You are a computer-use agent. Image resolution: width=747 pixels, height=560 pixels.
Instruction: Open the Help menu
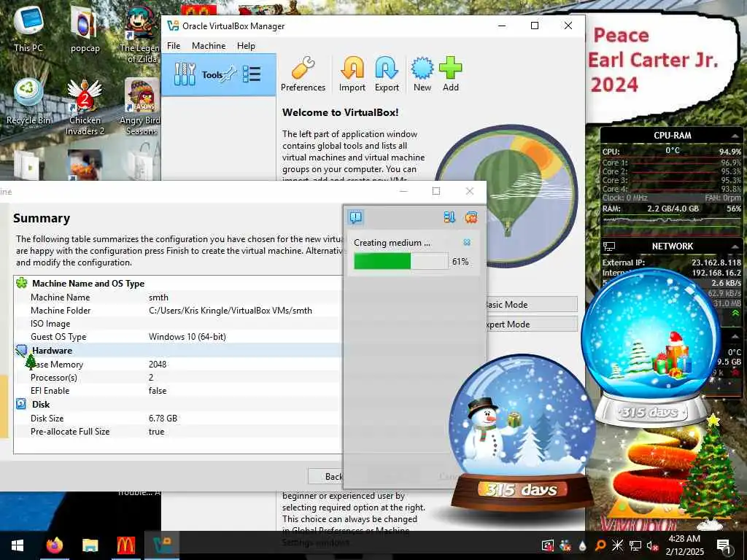(x=246, y=46)
